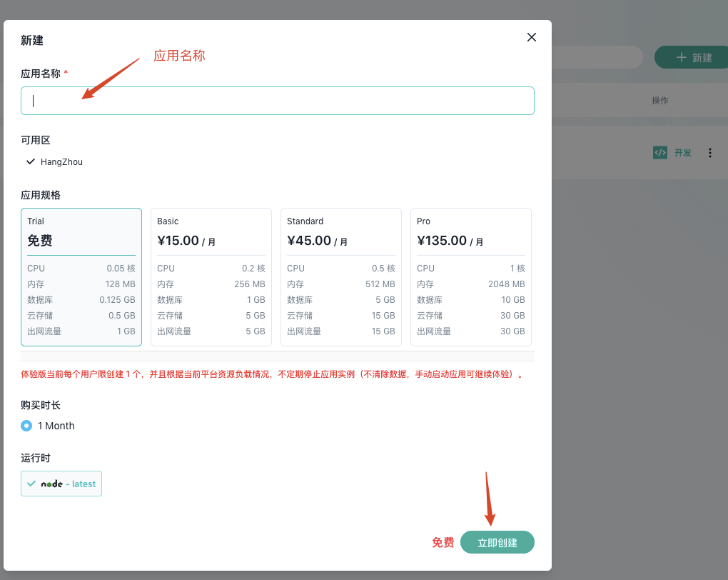Click the checkmark icon in the runtime chip

pyautogui.click(x=31, y=484)
